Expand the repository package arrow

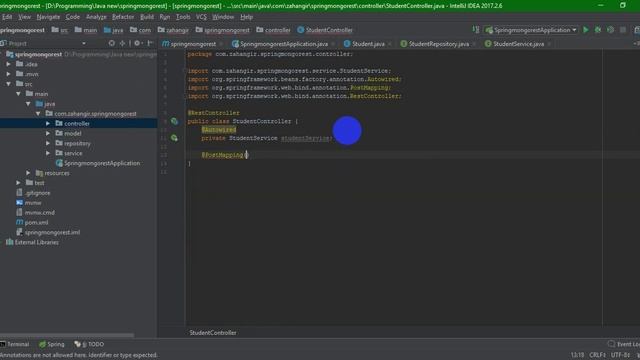(48, 143)
